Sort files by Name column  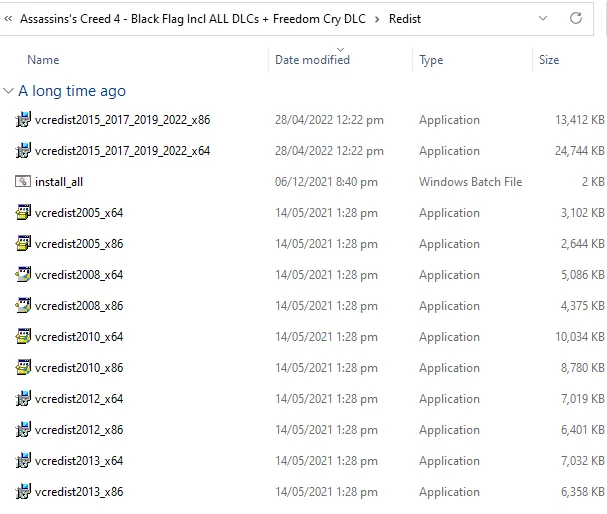pyautogui.click(x=43, y=60)
